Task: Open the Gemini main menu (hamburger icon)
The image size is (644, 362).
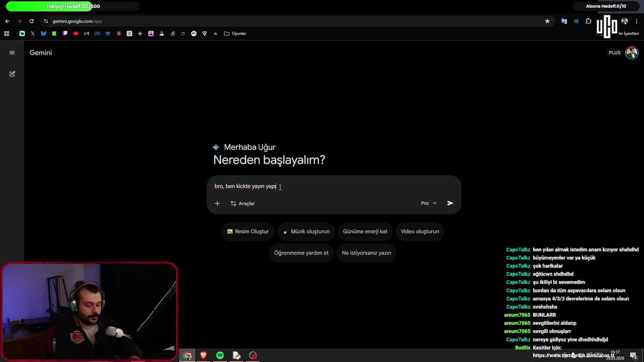Action: tap(12, 52)
